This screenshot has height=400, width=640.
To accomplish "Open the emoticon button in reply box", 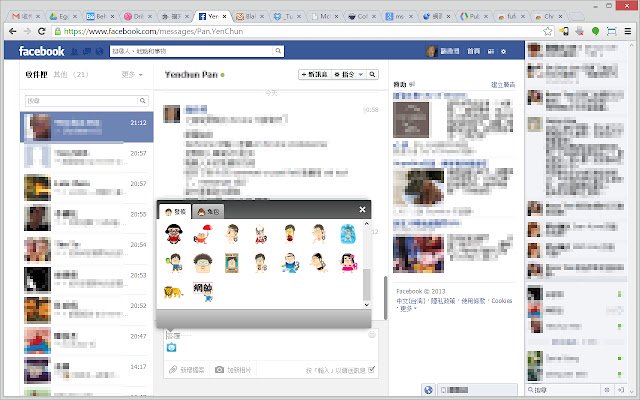I will (x=372, y=335).
